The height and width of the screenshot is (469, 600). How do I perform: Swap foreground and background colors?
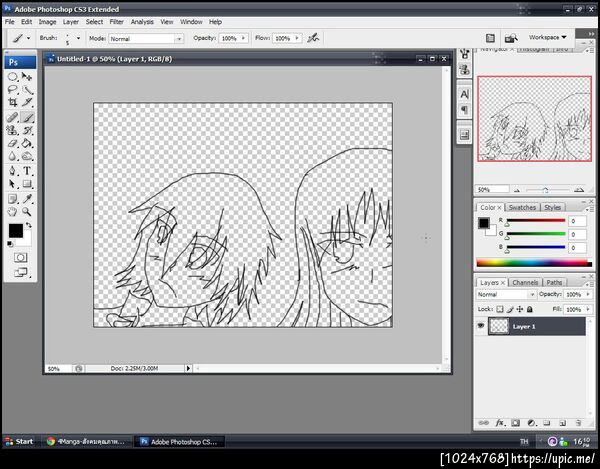coord(28,225)
